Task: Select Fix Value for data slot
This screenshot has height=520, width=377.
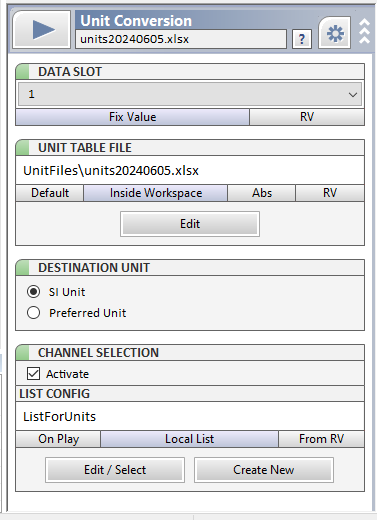Action: point(133,117)
